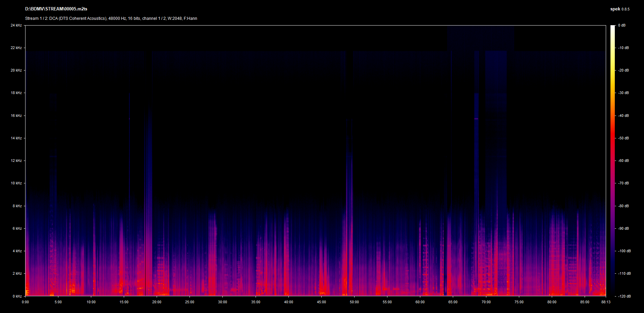Viewport: 644px width, 313px height.
Task: Click the 2 kHz frequency axis label
Action: click(17, 273)
